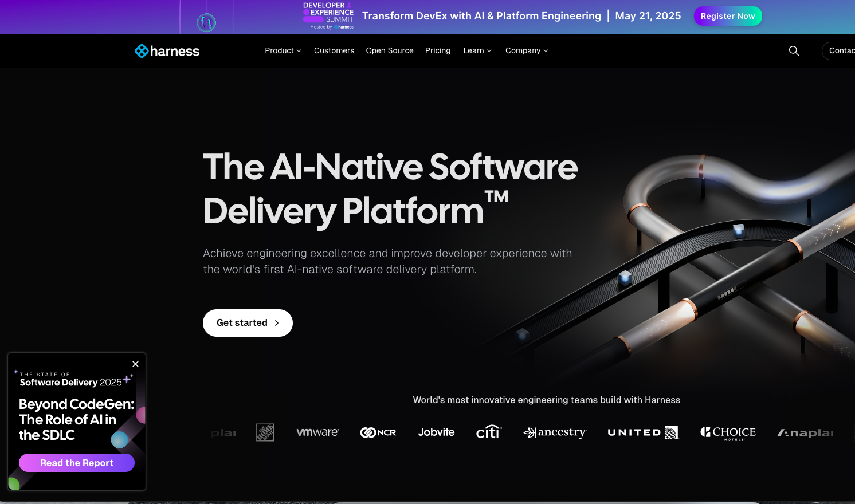Click the Citi logo
Screen dimensions: 855x504
[489, 432]
